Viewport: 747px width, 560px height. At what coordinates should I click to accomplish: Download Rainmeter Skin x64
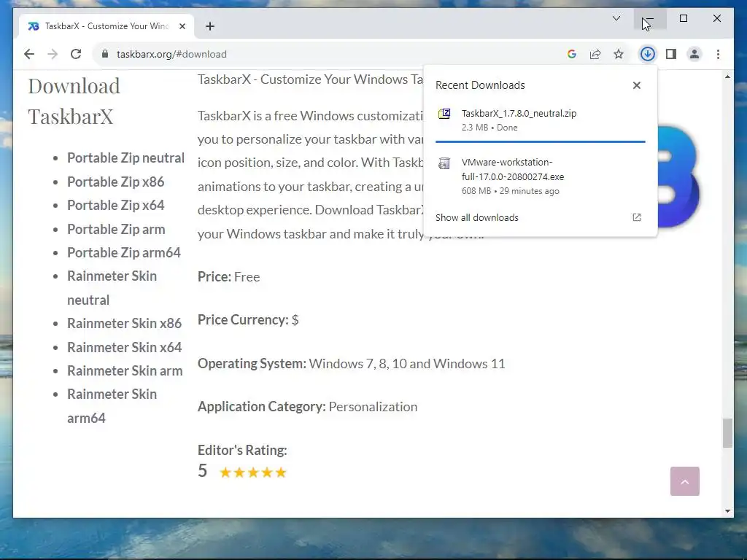pyautogui.click(x=124, y=347)
